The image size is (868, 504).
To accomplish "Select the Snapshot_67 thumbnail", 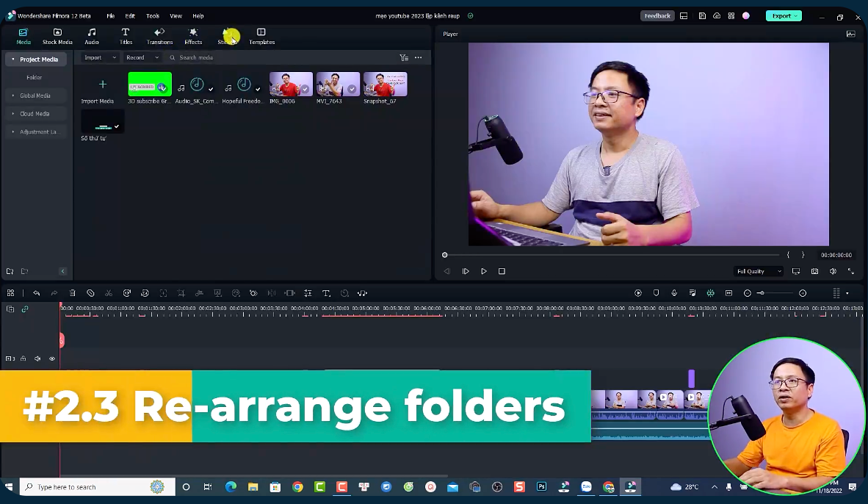I will (x=386, y=84).
